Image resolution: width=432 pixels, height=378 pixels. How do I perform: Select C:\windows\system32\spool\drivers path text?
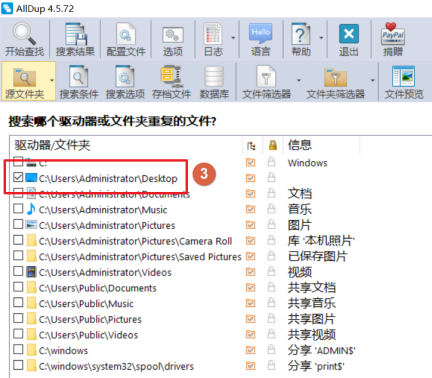point(116,367)
